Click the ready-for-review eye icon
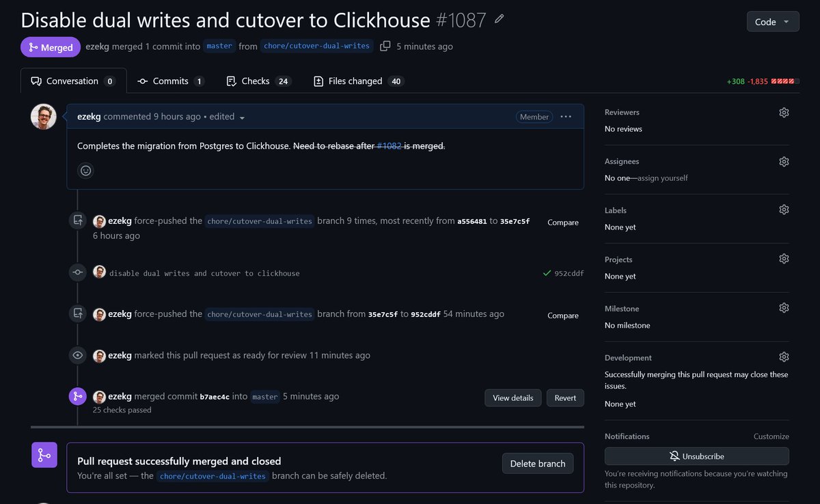The image size is (820, 504). [78, 355]
